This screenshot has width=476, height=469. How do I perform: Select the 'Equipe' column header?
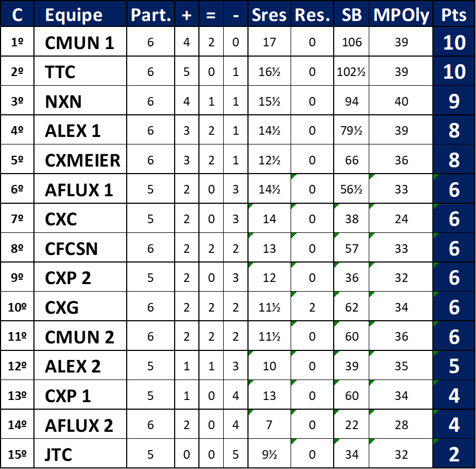point(73,15)
